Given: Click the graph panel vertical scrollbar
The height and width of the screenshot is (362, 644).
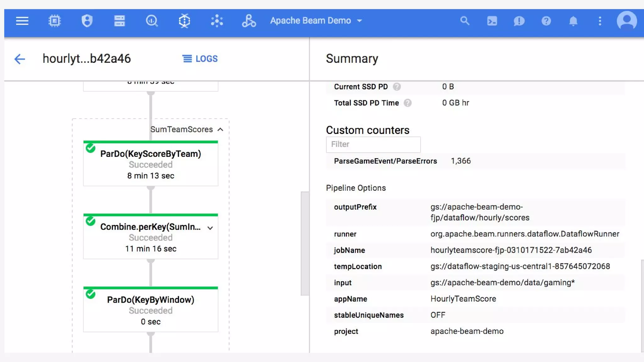Looking at the screenshot, I should pos(304,244).
